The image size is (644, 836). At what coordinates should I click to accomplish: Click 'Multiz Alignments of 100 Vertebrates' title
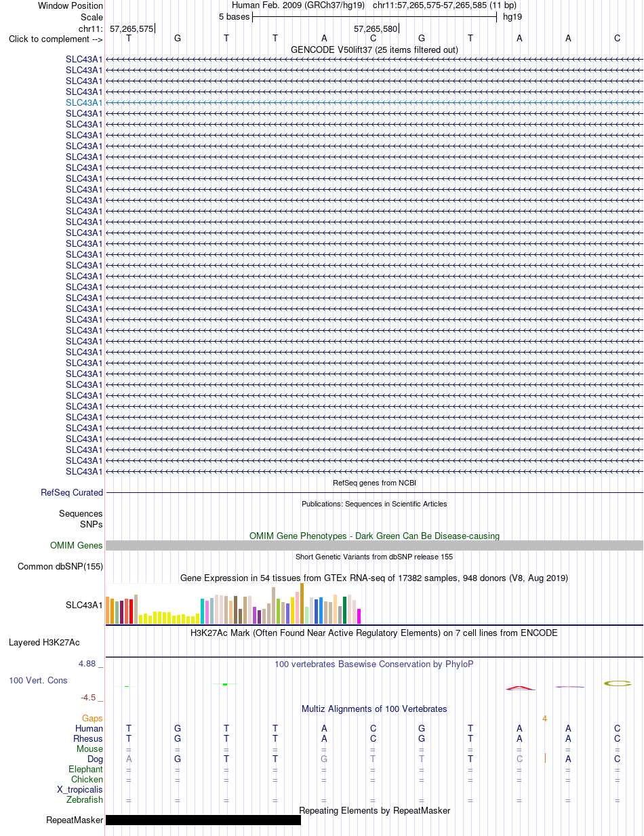point(374,709)
